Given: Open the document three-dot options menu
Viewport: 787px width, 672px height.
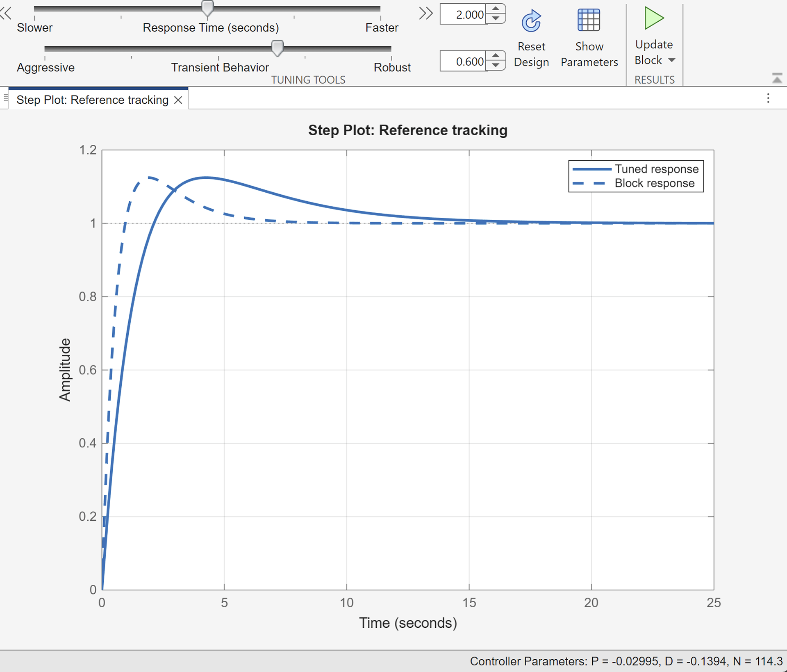Looking at the screenshot, I should (x=768, y=98).
